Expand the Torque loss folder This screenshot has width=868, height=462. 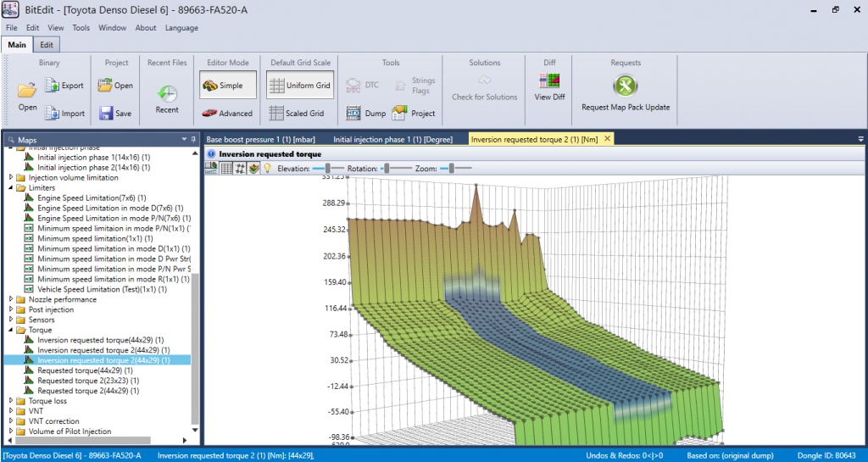[x=11, y=401]
